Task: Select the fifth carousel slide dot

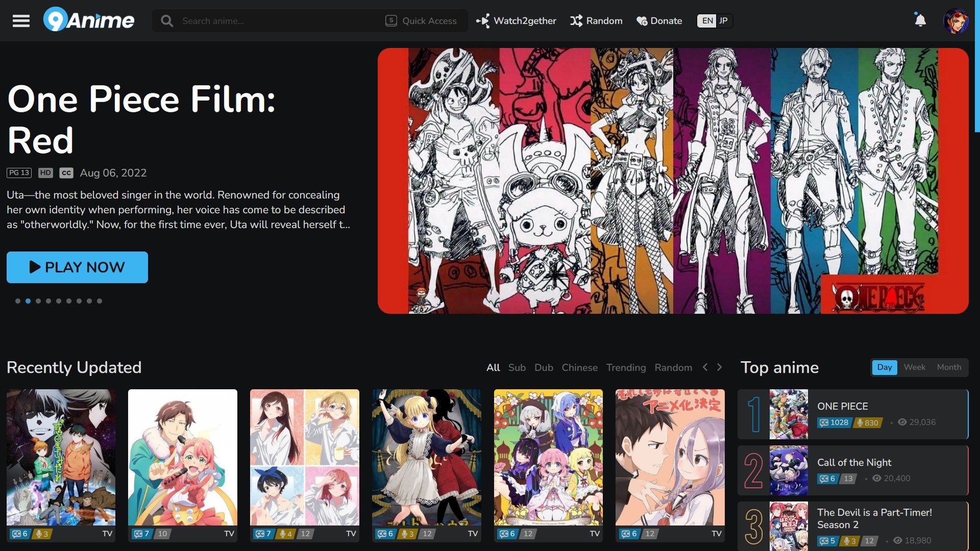Action: pos(59,301)
